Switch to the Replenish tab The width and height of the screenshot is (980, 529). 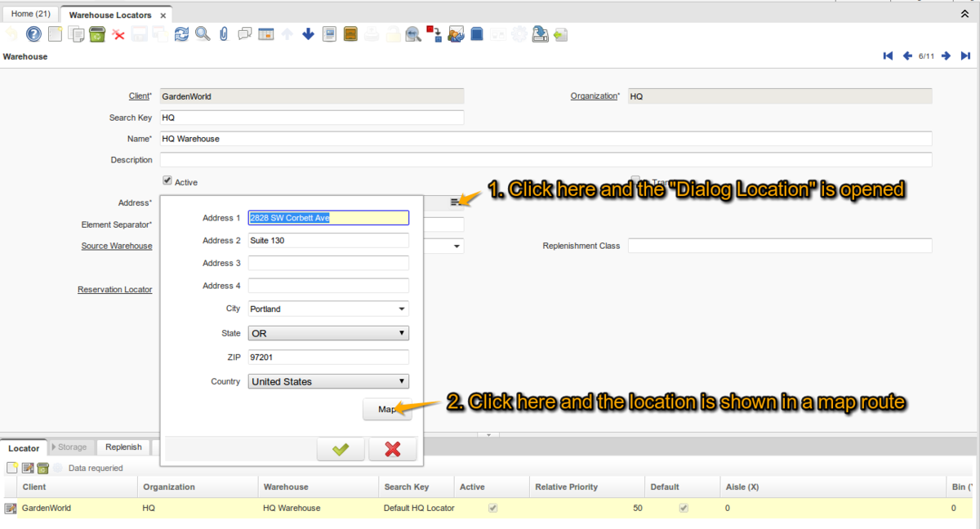tap(123, 447)
